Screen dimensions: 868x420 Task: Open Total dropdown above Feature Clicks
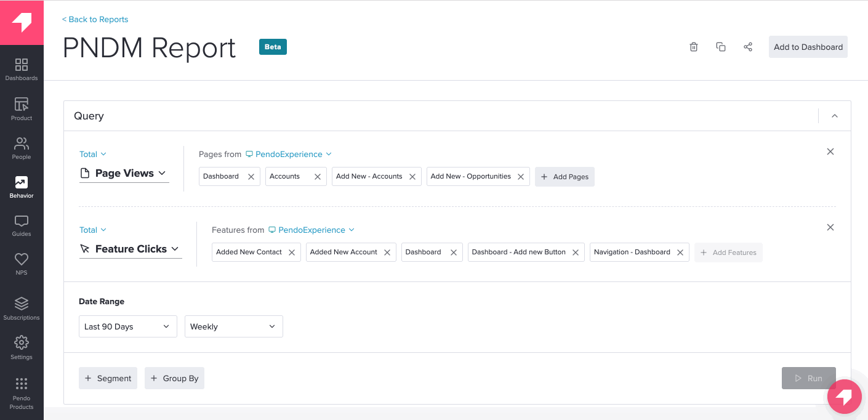point(93,230)
